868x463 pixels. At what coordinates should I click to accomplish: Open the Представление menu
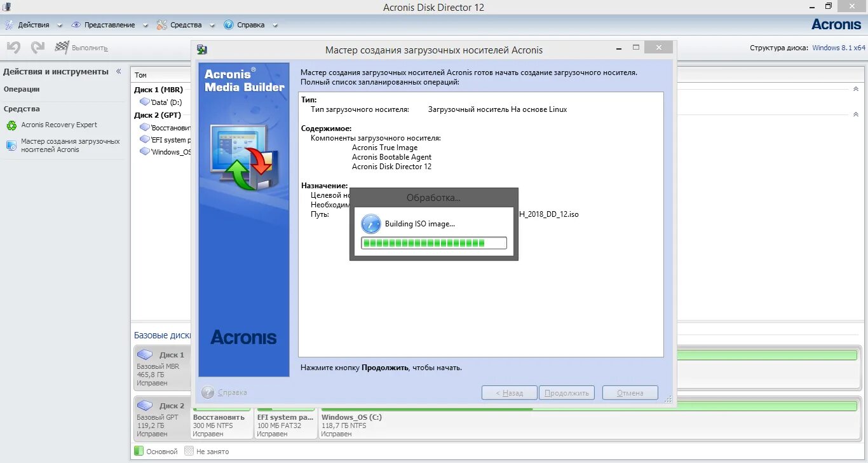coord(110,25)
